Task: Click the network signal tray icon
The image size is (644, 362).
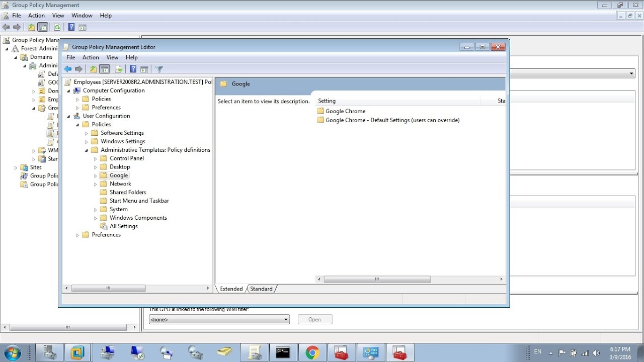Action: (585, 353)
